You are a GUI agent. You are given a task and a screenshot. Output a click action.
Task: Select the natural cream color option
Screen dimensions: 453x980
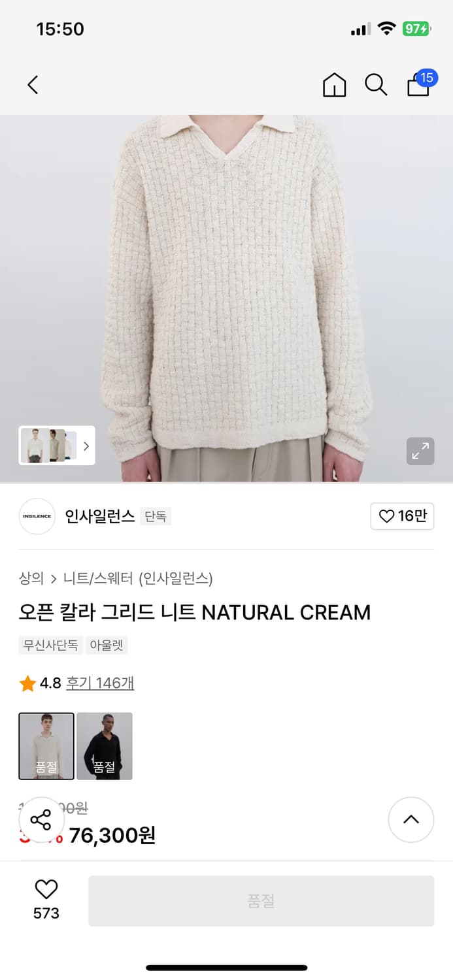(x=46, y=746)
